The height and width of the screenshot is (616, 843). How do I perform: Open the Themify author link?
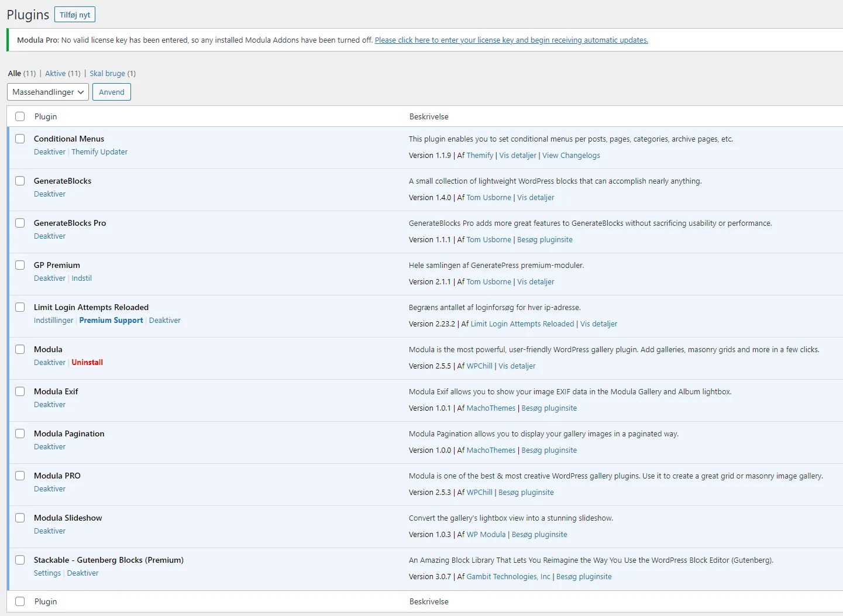tap(480, 155)
